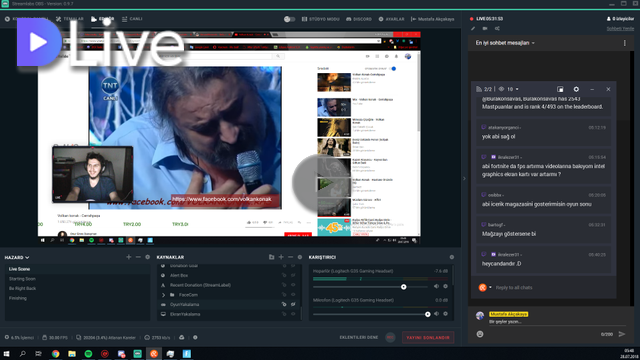Select the EkranYakalama source row
This screenshot has width=640, height=360.
(x=229, y=314)
